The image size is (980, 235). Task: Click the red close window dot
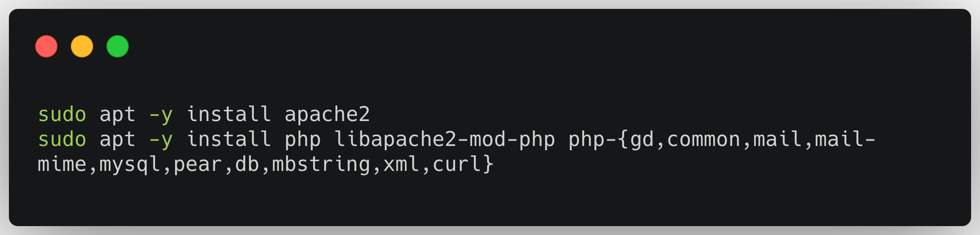tap(46, 46)
